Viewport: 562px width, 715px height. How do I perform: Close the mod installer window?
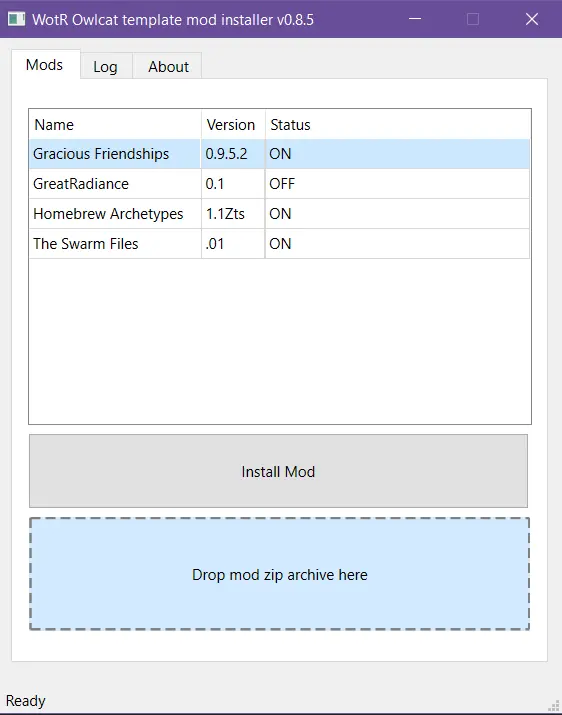click(x=532, y=19)
